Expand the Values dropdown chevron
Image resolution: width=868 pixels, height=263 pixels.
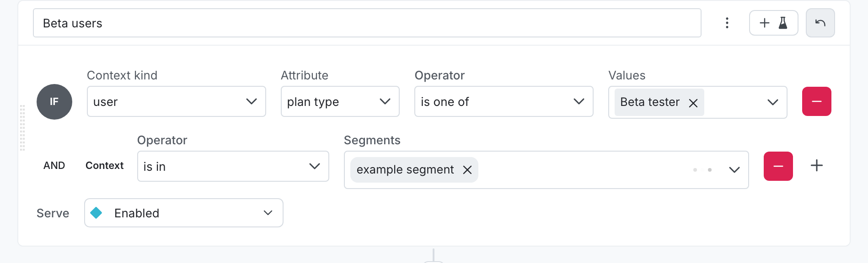[772, 102]
